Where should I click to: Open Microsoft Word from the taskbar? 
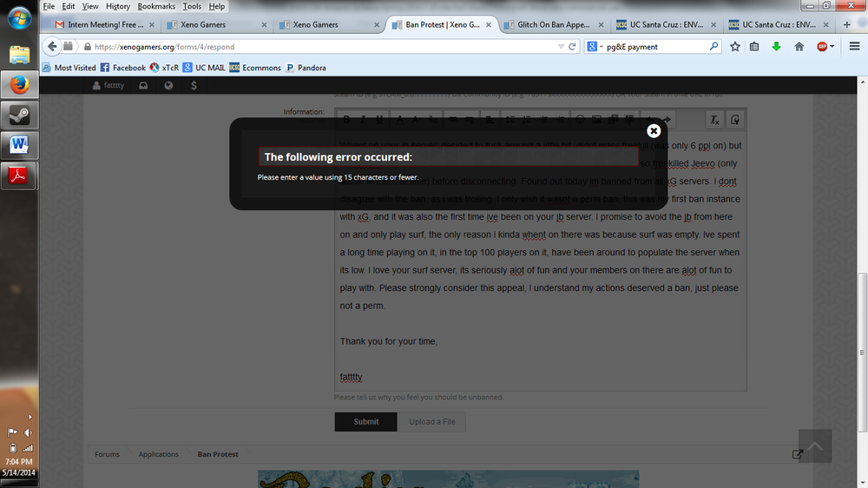pos(19,145)
